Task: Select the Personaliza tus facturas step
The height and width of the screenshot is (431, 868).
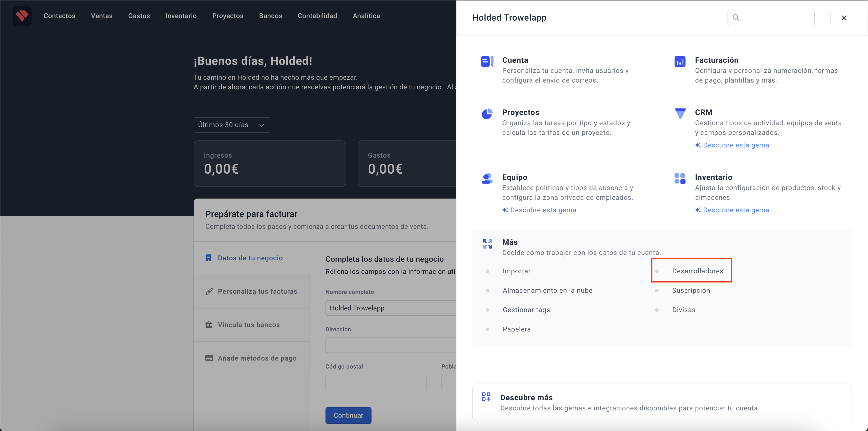Action: click(x=257, y=291)
